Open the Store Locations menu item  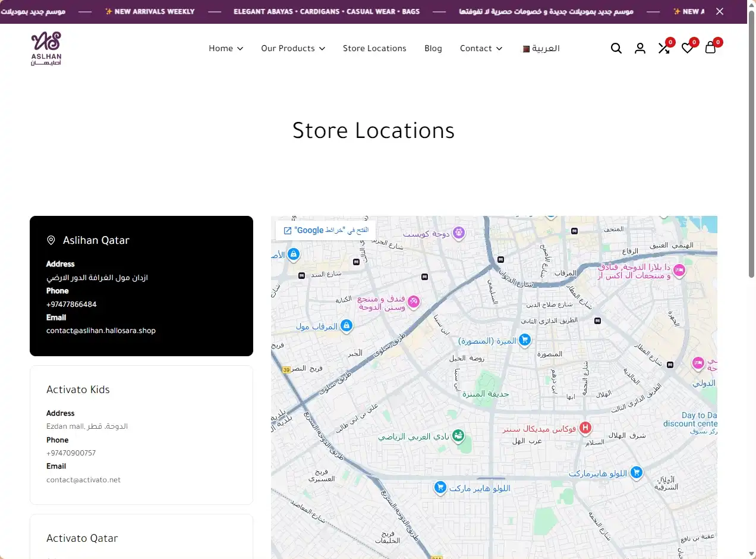(x=374, y=48)
